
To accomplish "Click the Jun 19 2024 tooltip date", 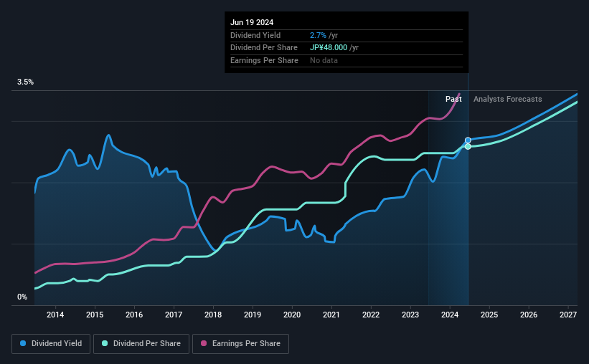I will click(x=252, y=22).
